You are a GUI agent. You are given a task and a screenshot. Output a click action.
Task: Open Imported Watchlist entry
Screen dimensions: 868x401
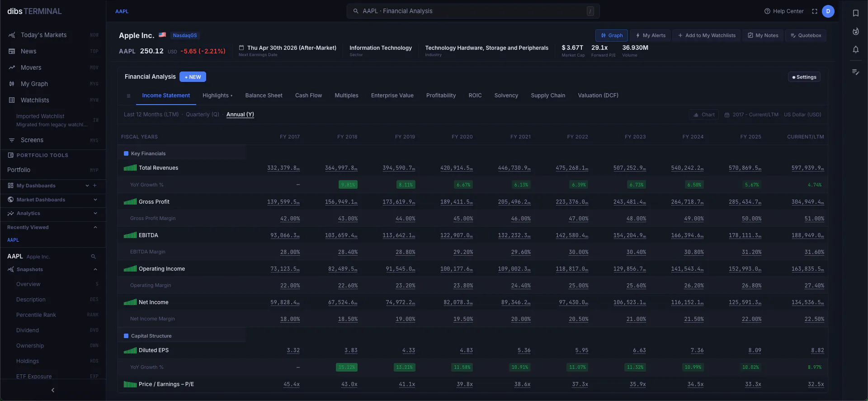[53, 120]
